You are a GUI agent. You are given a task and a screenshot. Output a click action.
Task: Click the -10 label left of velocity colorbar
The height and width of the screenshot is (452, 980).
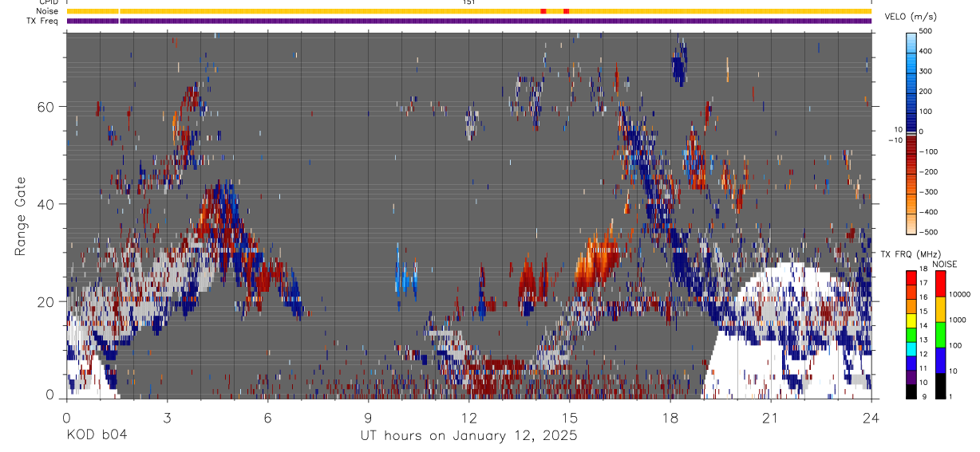[895, 140]
